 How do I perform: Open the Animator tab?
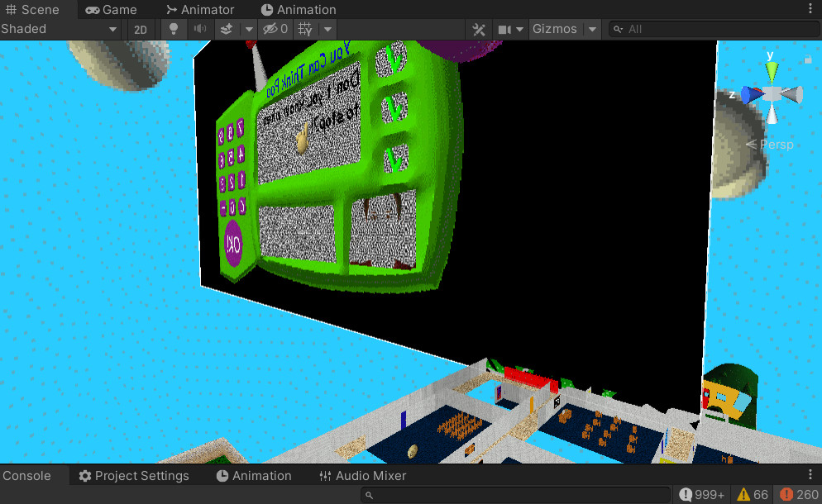pyautogui.click(x=200, y=9)
